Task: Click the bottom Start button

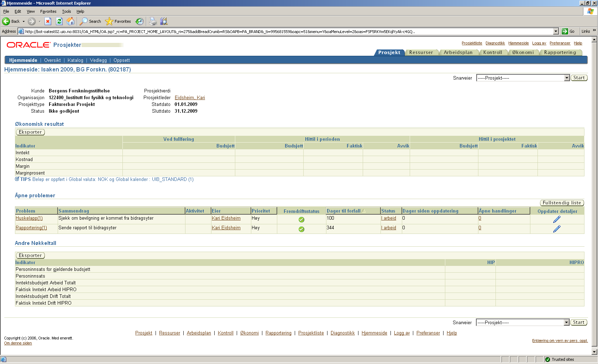Action: coord(578,322)
